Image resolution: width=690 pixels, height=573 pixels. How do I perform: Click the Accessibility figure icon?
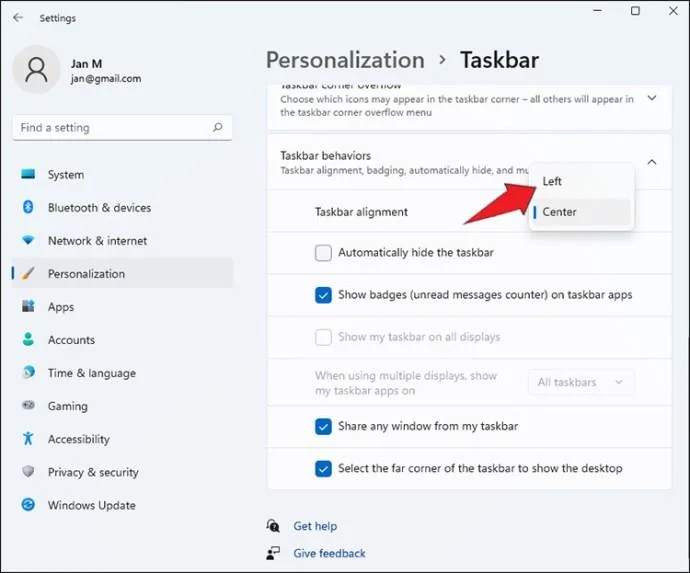[x=28, y=438]
